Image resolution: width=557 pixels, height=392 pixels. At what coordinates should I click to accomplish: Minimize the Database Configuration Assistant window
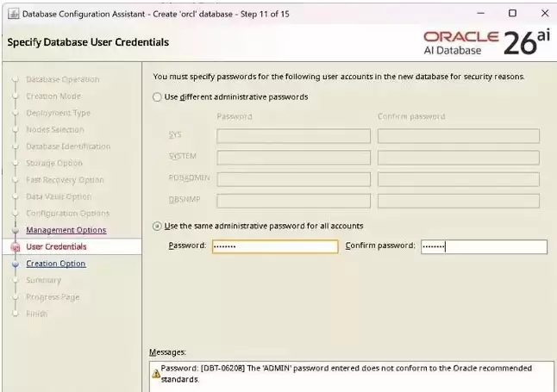point(480,14)
